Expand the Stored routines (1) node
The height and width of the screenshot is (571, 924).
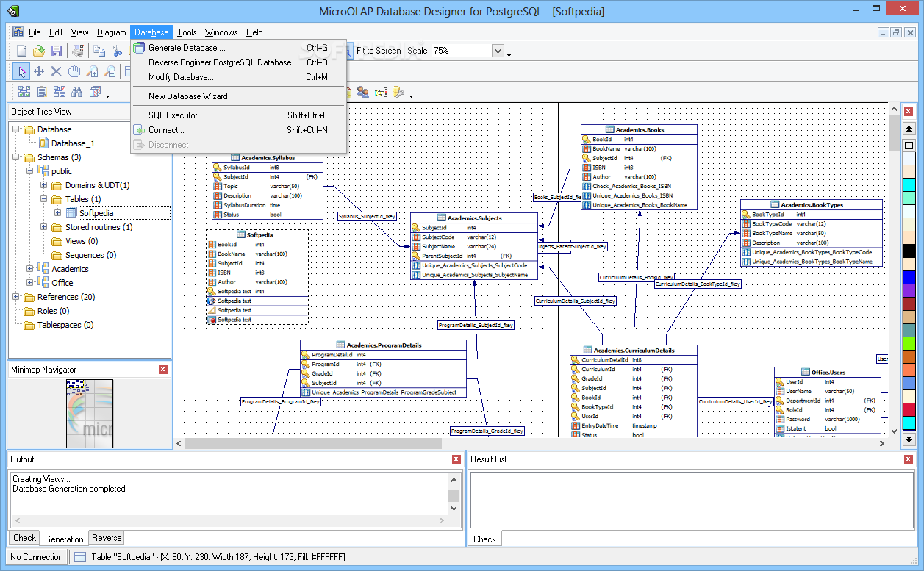44,227
